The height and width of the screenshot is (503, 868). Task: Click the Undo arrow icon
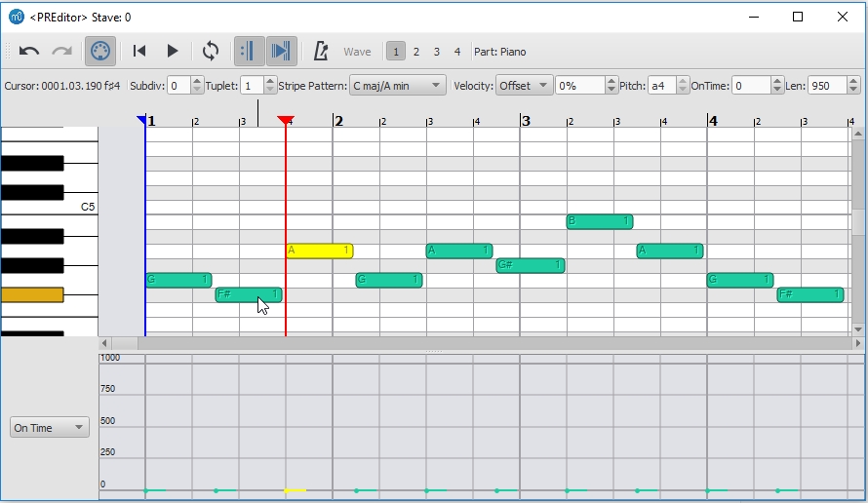click(29, 52)
